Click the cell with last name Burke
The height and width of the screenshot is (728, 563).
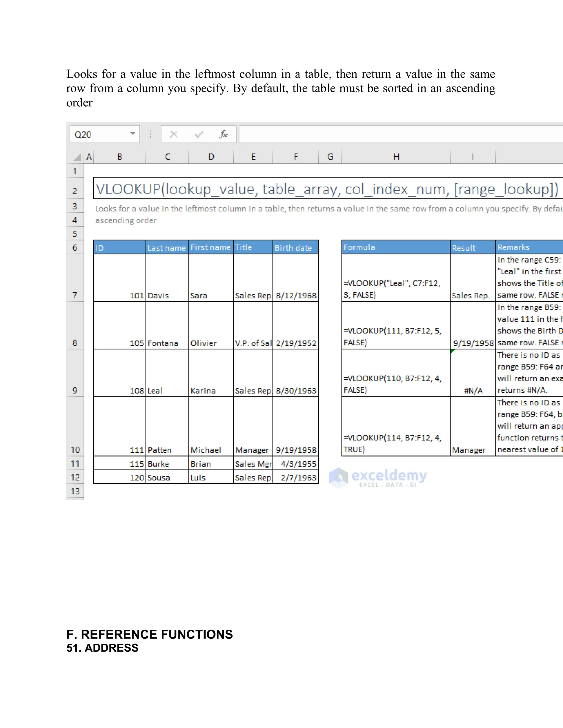[x=167, y=463]
